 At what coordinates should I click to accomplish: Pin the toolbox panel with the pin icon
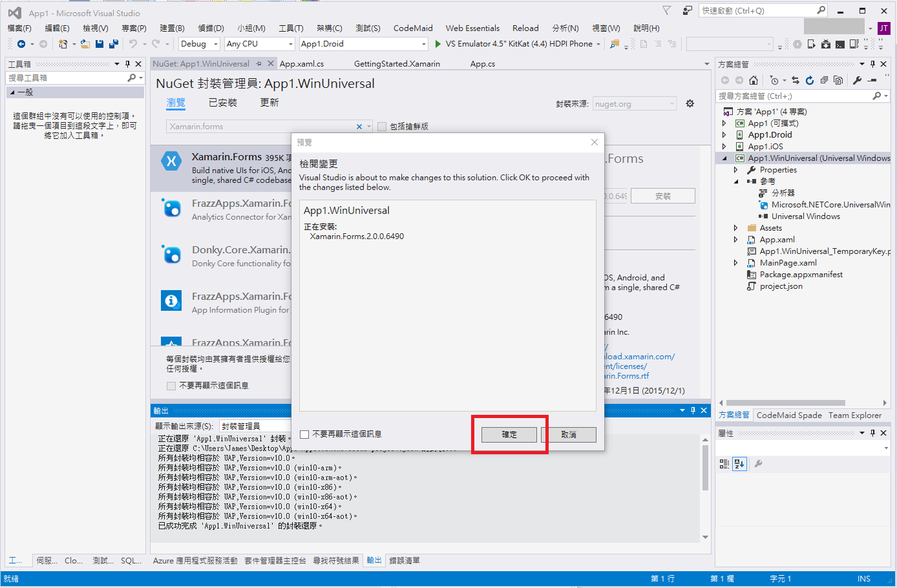(128, 64)
